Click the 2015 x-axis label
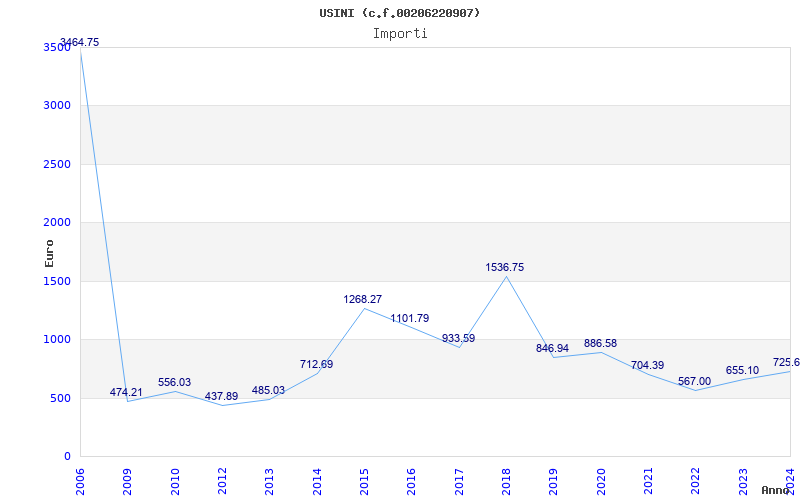 pyautogui.click(x=364, y=482)
